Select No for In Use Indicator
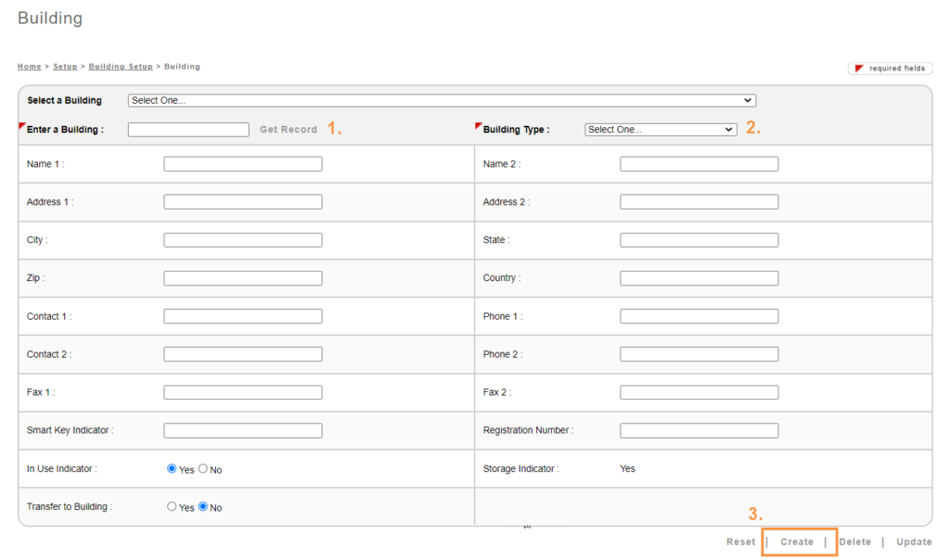 click(203, 468)
